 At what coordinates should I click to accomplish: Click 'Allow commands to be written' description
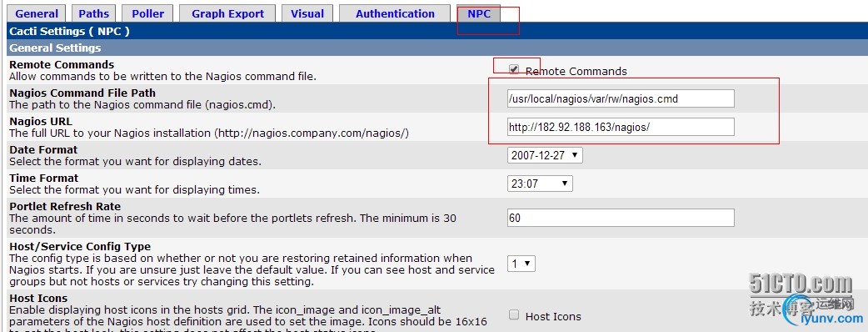tap(162, 77)
